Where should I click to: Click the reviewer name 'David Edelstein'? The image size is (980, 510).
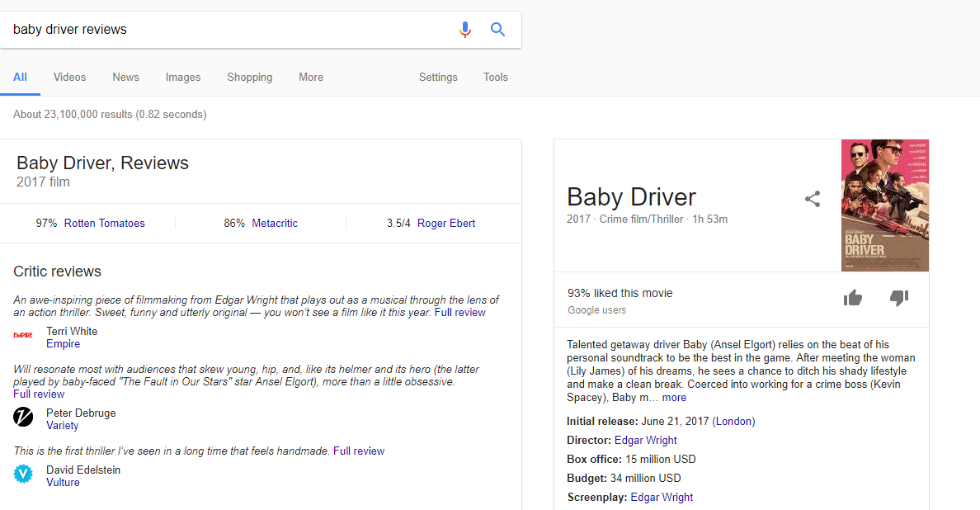83,470
